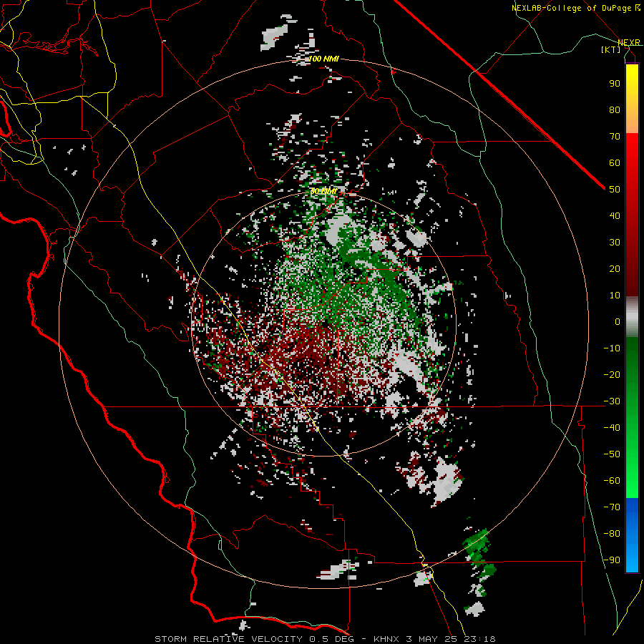The height and width of the screenshot is (644, 644).
Task: Pick the light orange segment of the color bar
Action: 632,122
